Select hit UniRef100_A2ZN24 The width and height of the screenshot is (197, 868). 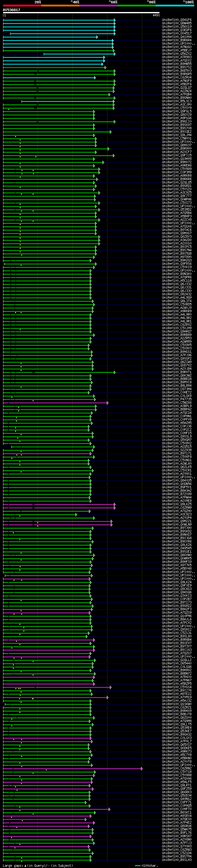click(177, 91)
